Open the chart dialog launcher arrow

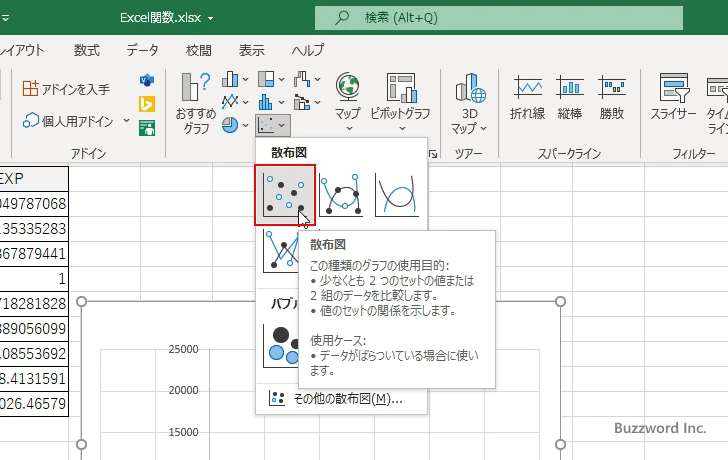[433, 154]
